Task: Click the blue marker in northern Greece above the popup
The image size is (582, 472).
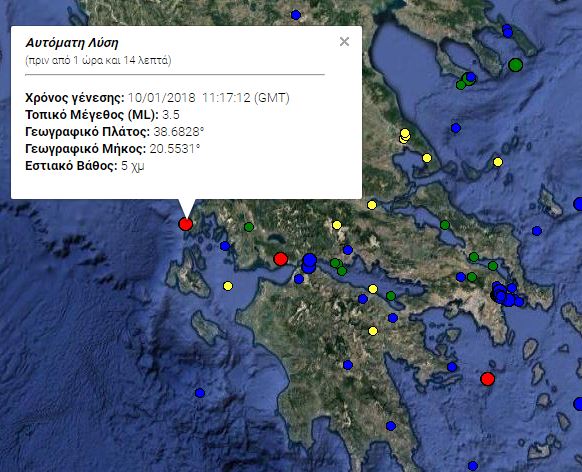Action: pyautogui.click(x=296, y=15)
